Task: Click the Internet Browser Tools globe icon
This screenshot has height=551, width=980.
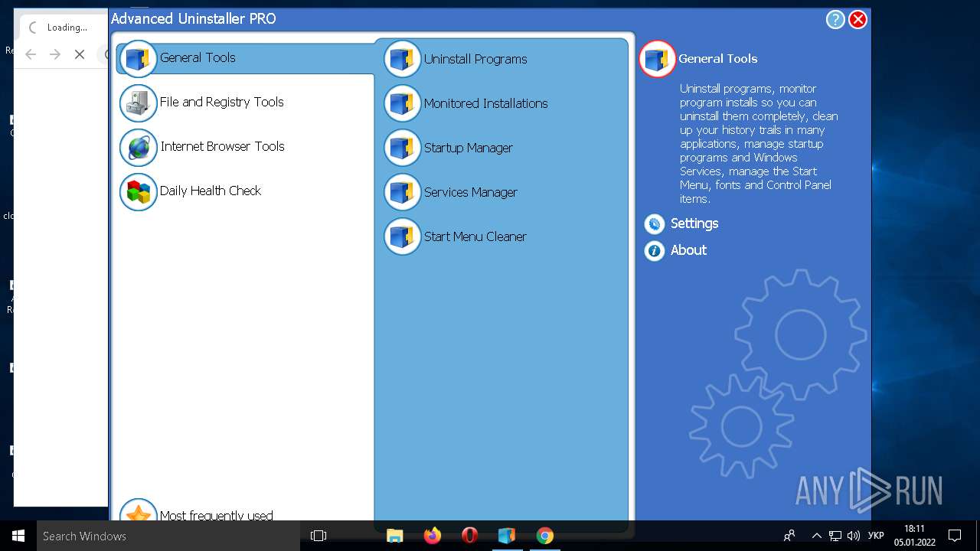Action: [138, 148]
